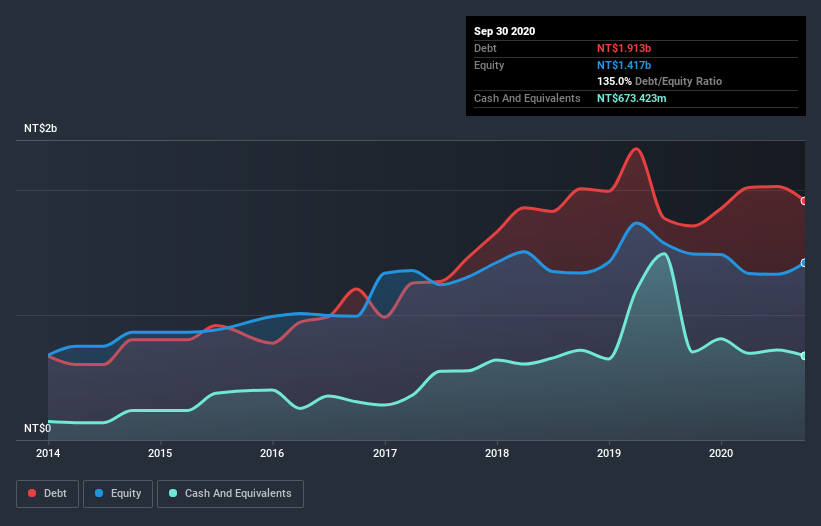Image resolution: width=821 pixels, height=526 pixels.
Task: Select the 2019 x-axis label
Action: (609, 453)
